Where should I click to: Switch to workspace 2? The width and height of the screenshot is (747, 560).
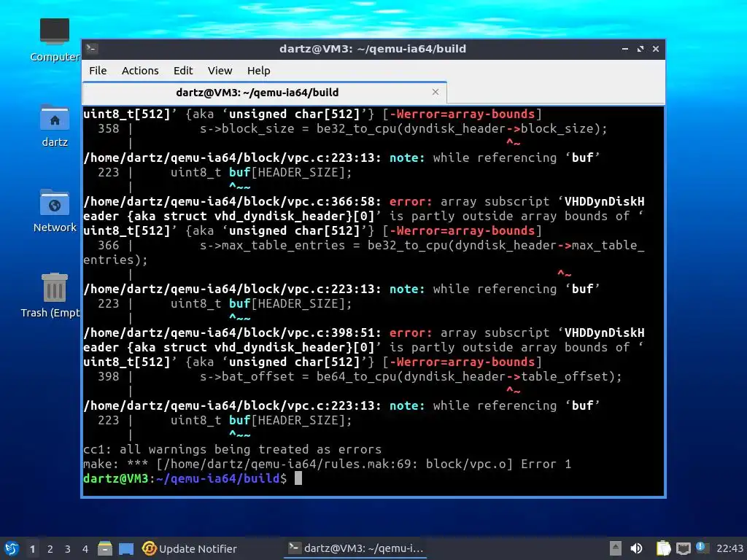[50, 549]
